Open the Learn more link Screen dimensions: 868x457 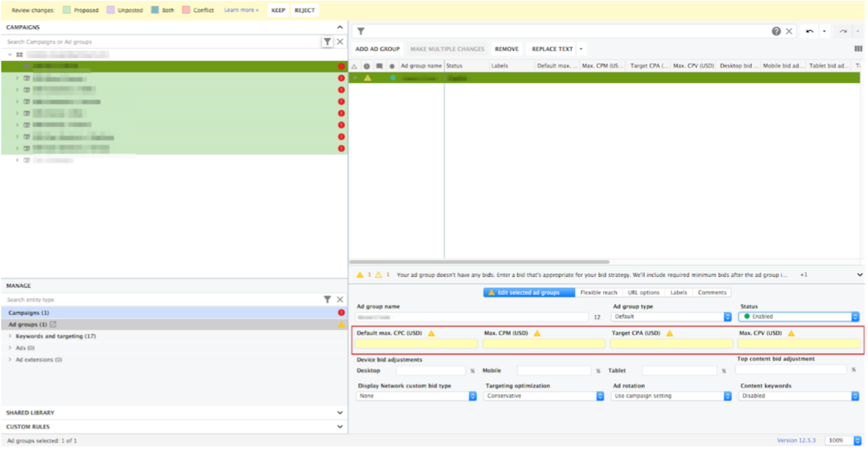[242, 11]
